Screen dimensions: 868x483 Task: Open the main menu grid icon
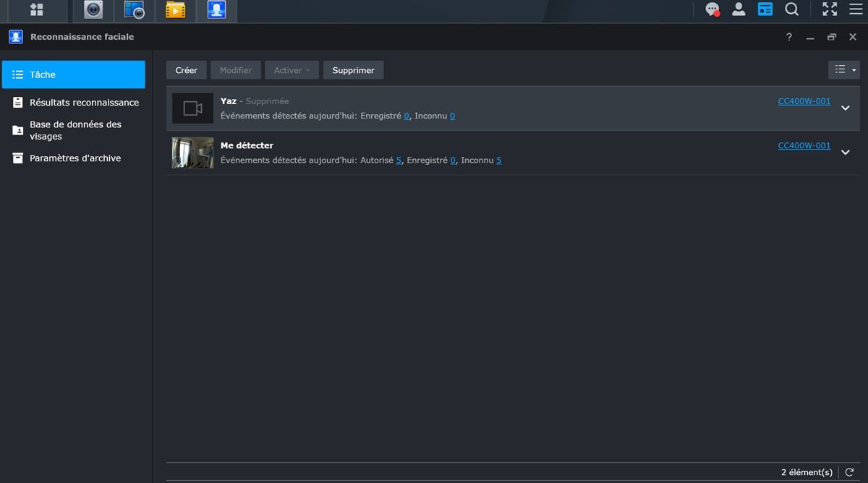pyautogui.click(x=36, y=10)
